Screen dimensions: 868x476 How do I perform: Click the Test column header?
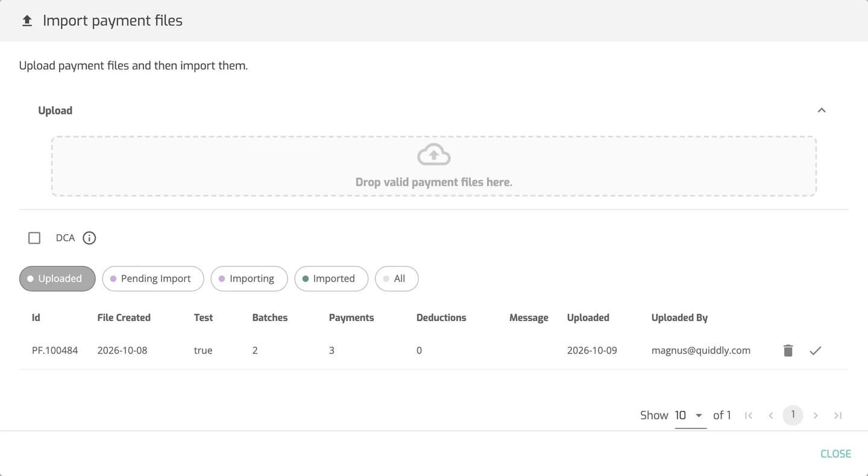point(203,318)
